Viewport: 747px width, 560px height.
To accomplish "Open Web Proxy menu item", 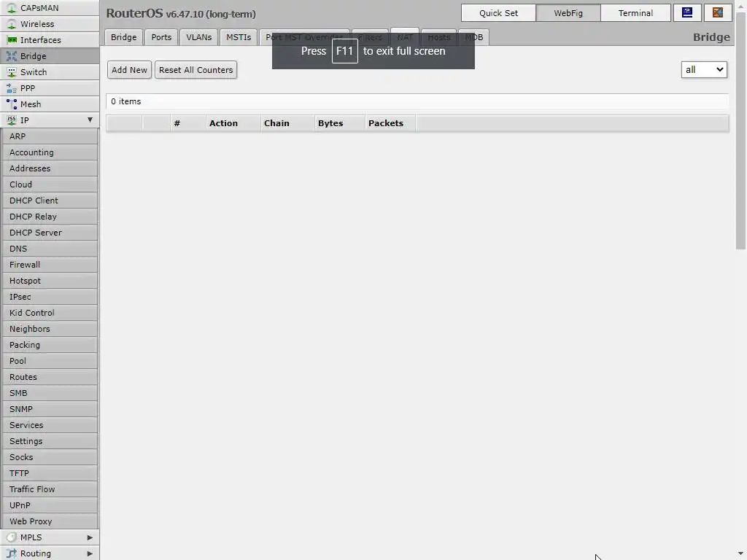I will pyautogui.click(x=50, y=521).
